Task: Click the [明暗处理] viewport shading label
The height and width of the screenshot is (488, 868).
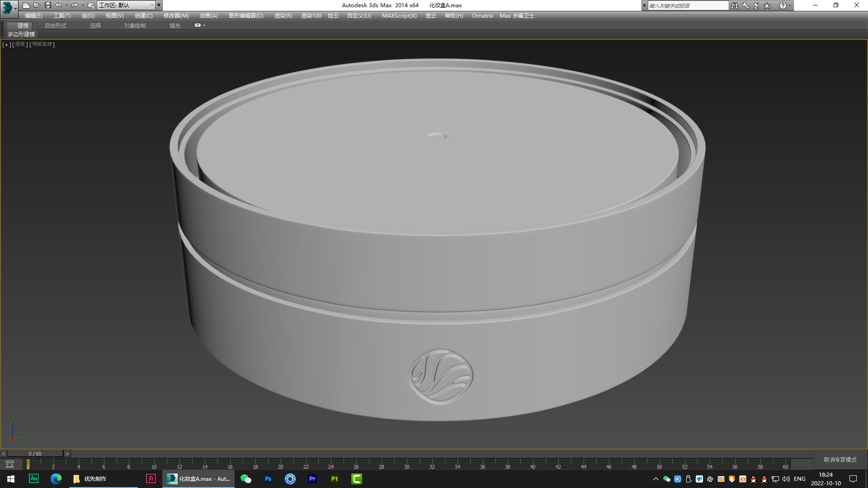Action: pos(42,44)
